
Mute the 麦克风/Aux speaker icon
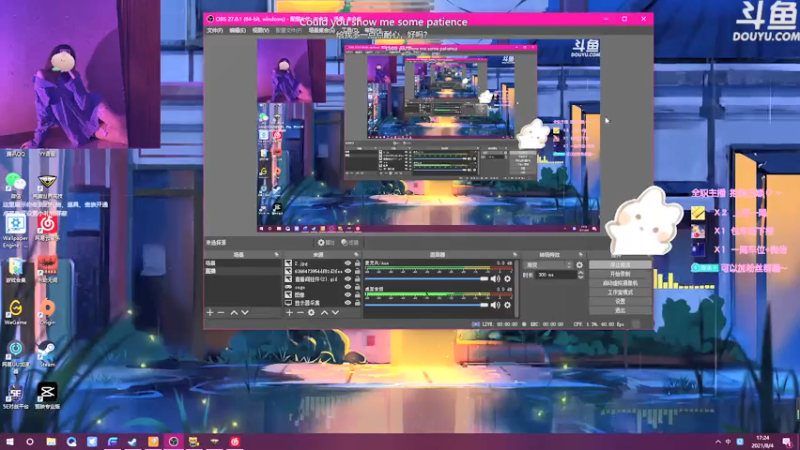(x=495, y=279)
